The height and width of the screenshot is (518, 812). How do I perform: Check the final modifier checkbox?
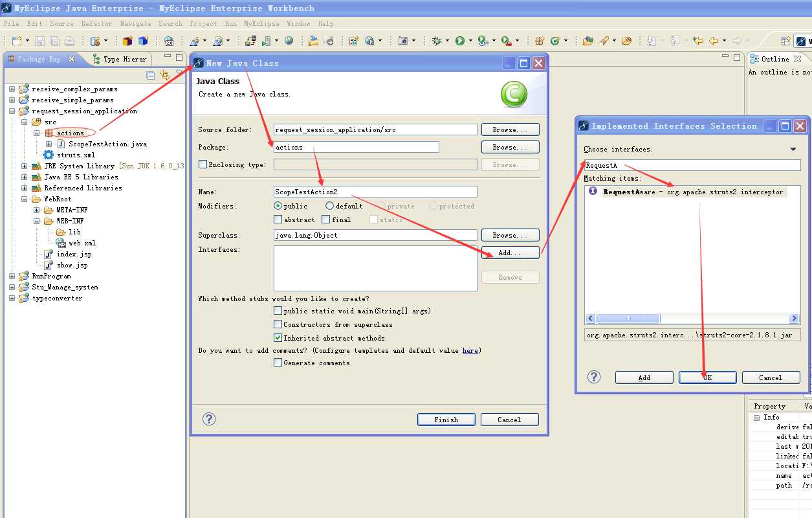point(326,220)
